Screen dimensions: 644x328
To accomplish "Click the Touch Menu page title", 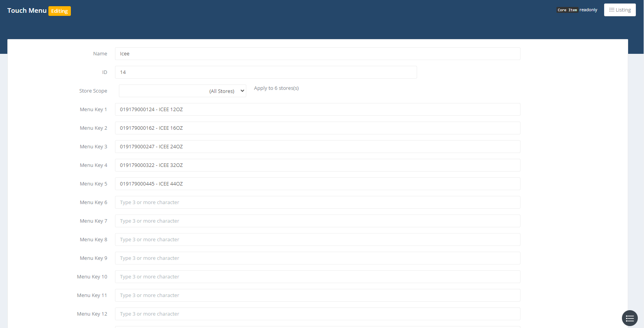I will [27, 10].
